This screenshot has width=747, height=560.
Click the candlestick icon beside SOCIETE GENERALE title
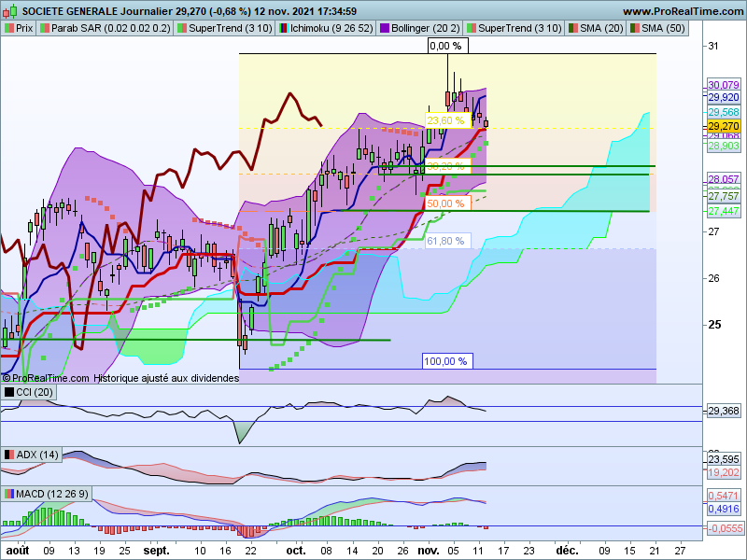point(10,10)
